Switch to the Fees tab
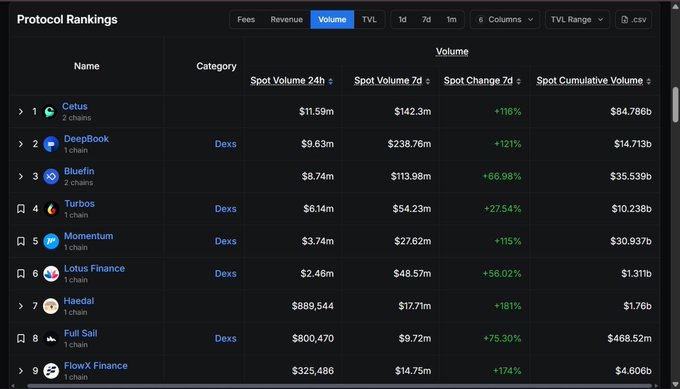The height and width of the screenshot is (389, 680). coord(246,20)
